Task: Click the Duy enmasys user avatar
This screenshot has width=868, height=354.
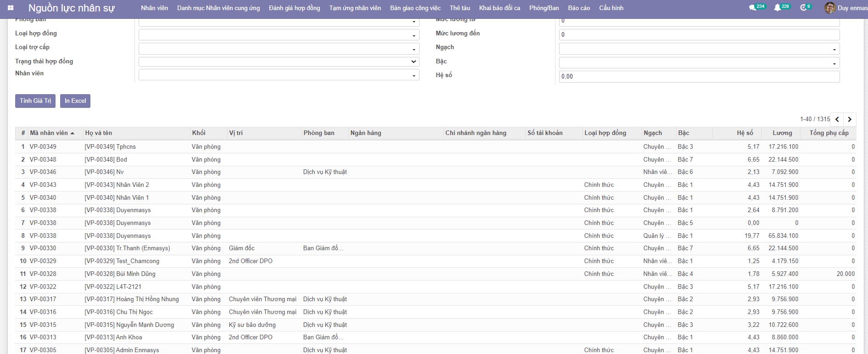Action: click(x=829, y=8)
